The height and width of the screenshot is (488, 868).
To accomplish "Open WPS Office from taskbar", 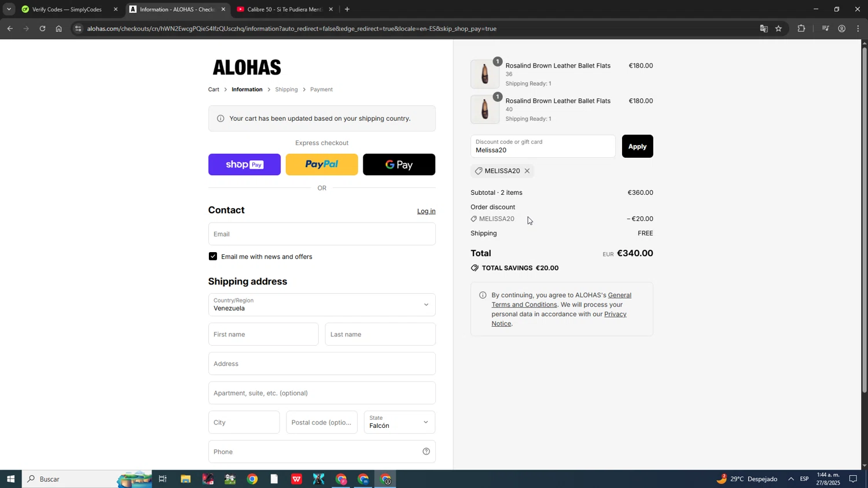I will click(x=296, y=479).
